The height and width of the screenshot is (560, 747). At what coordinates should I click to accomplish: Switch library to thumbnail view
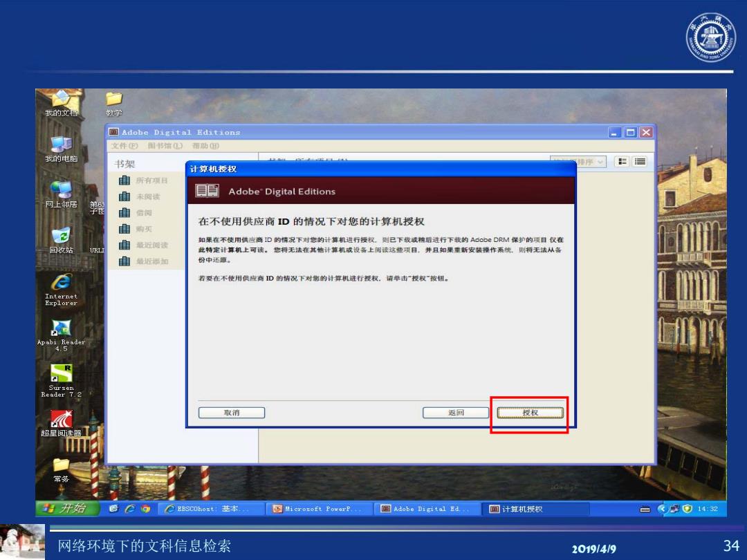622,162
